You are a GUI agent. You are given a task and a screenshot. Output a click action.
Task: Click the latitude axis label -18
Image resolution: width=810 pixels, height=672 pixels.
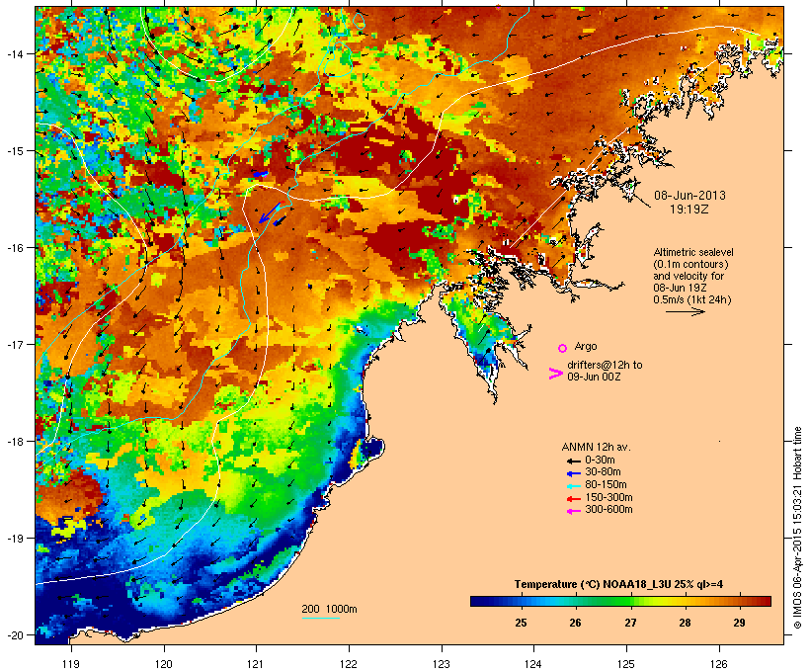point(14,441)
